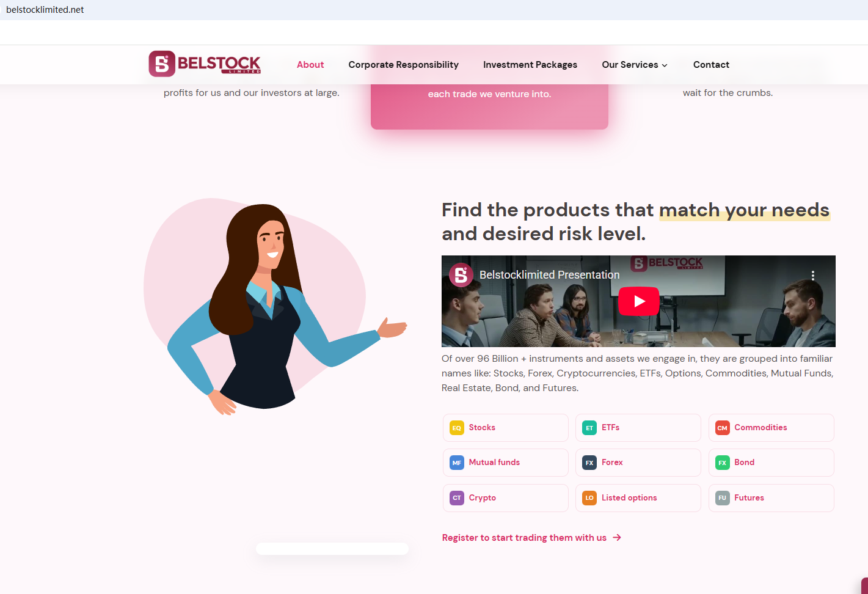The width and height of the screenshot is (868, 594).
Task: Click the Belstocklimited Presentation video title
Action: [550, 275]
